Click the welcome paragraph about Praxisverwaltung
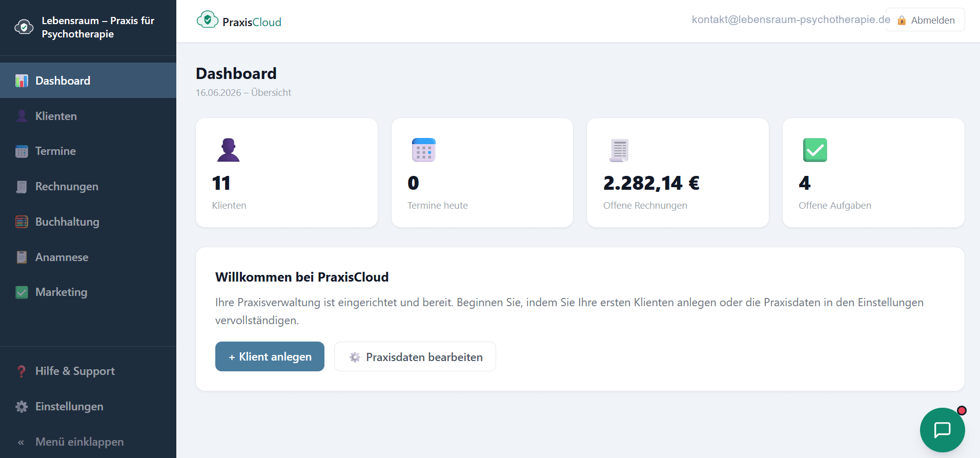 point(569,311)
